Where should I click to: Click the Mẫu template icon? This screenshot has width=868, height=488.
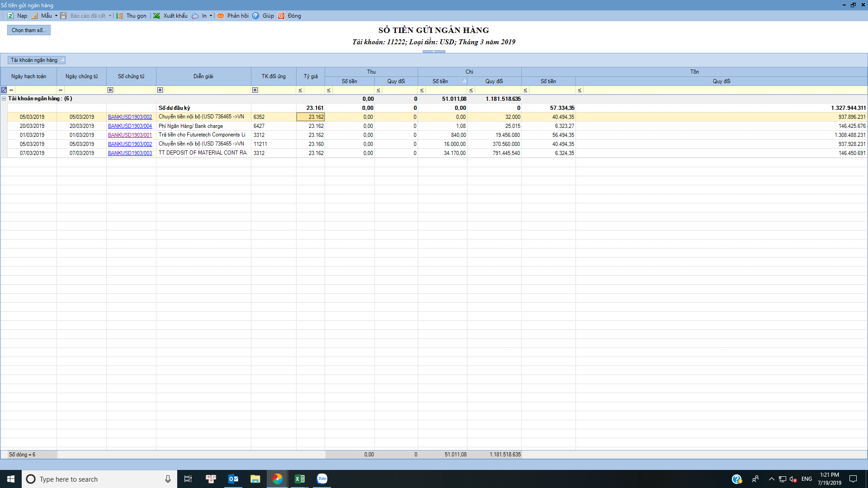(35, 16)
